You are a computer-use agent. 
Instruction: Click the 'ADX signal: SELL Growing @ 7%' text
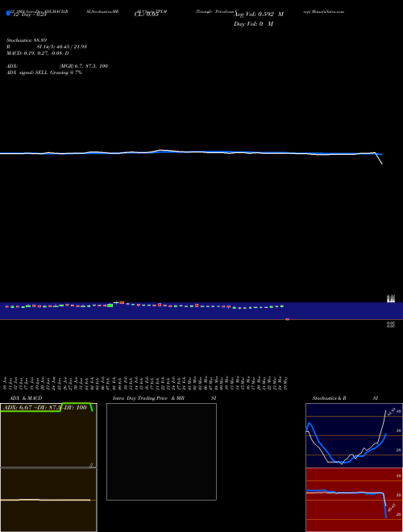click(44, 73)
